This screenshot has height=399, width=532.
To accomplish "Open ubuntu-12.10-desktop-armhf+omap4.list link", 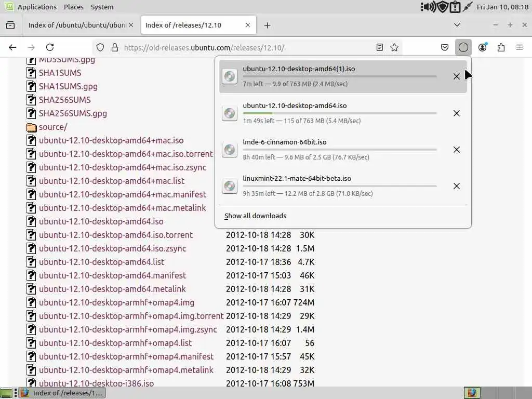I will click(115, 343).
